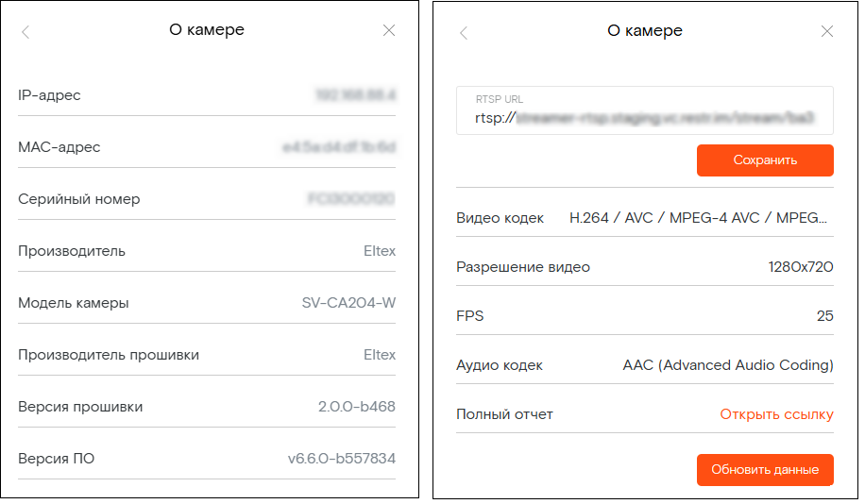Click the Серийный номер value
The image size is (865, 504).
coord(351,199)
